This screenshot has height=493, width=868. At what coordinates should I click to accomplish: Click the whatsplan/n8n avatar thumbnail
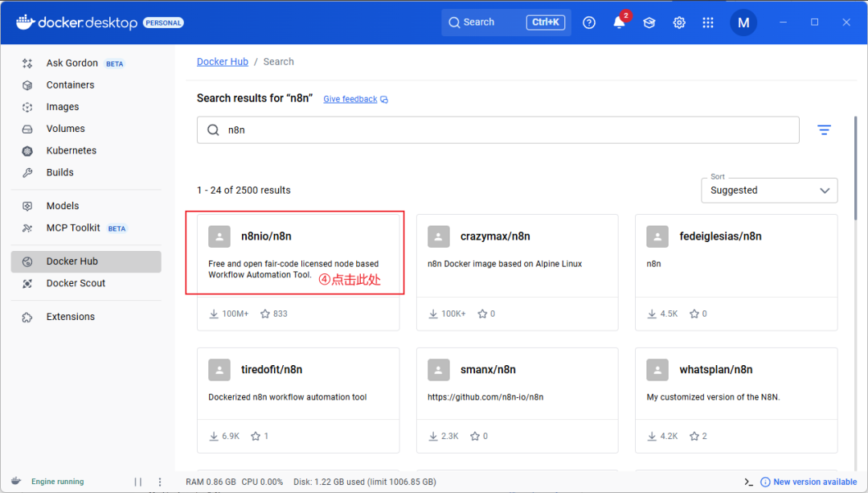657,370
